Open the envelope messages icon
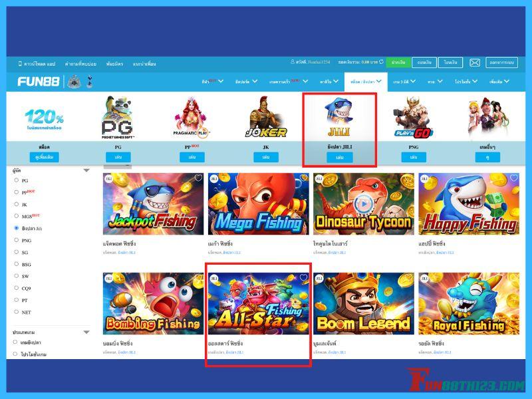The width and height of the screenshot is (532, 399). pyautogui.click(x=475, y=63)
